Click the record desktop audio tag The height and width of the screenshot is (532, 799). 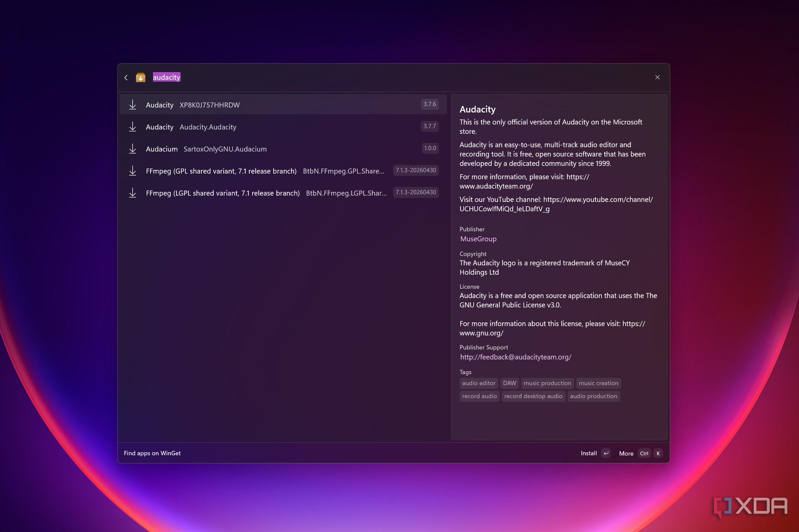point(533,396)
